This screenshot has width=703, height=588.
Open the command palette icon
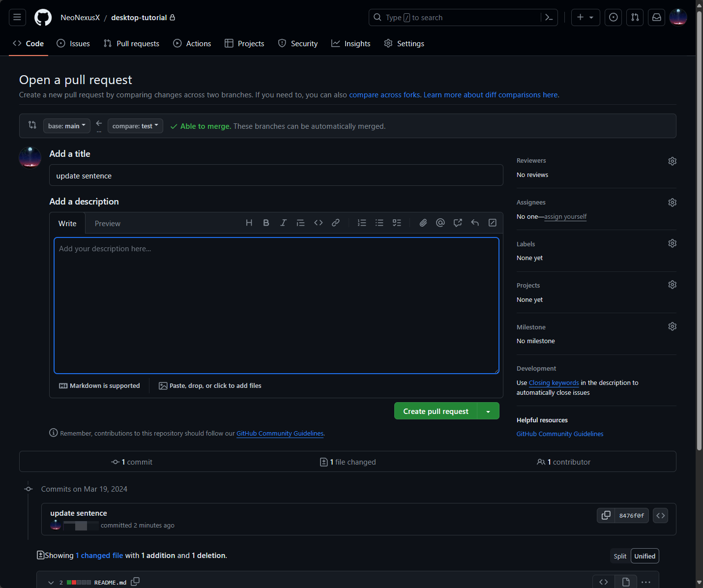[549, 17]
